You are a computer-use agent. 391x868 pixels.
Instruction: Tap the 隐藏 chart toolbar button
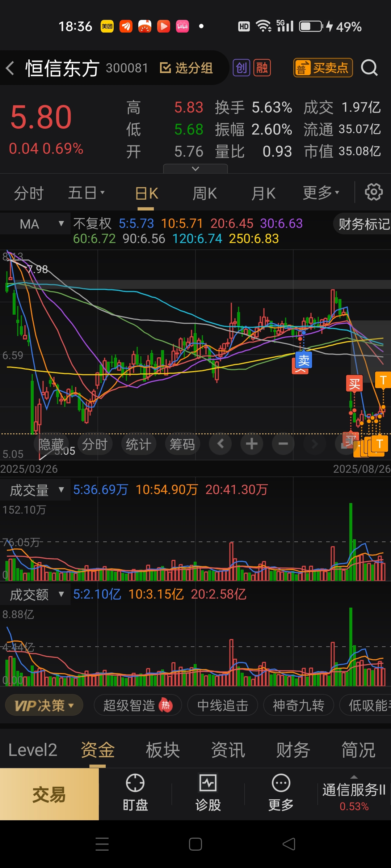51,444
